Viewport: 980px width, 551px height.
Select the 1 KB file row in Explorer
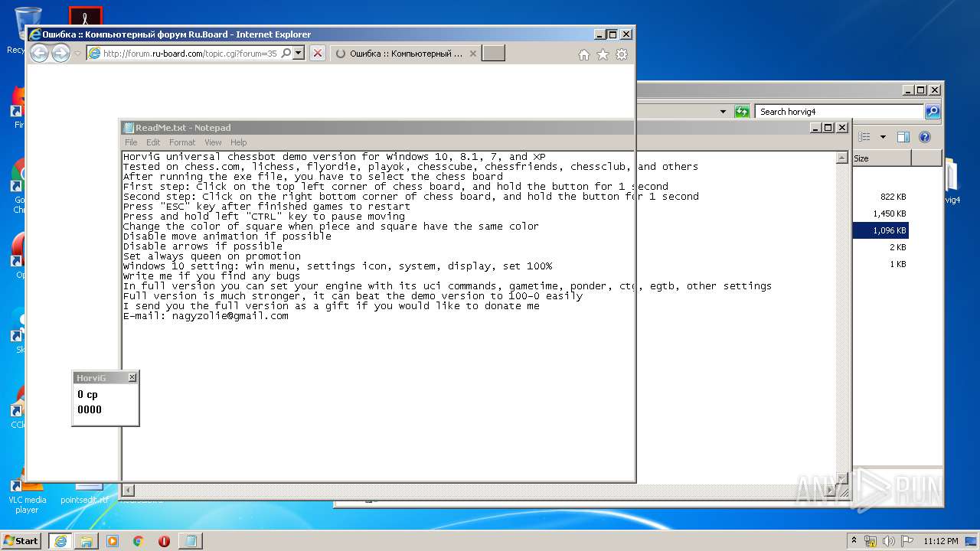(x=880, y=264)
